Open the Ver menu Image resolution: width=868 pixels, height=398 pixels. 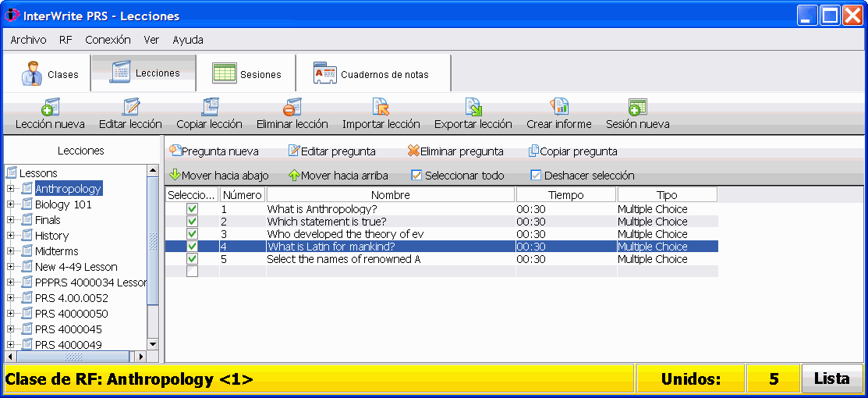(151, 40)
